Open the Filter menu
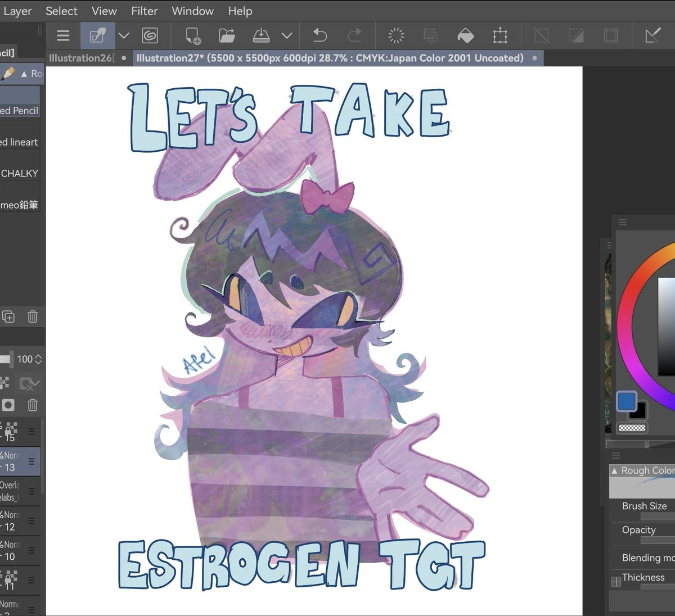The image size is (675, 616). (145, 11)
